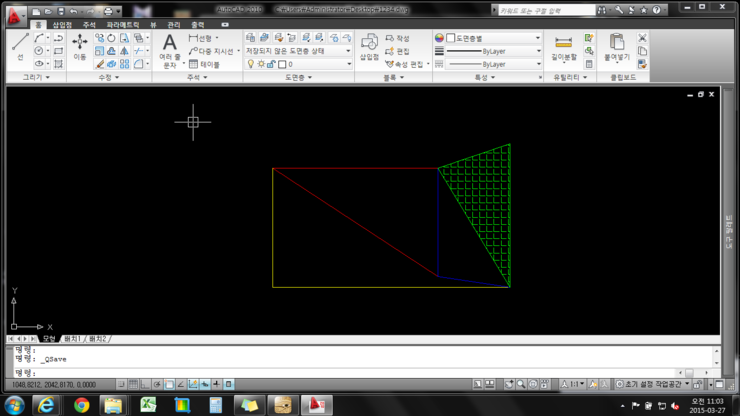Activate the Fillet tool
This screenshot has width=740, height=416.
(x=138, y=63)
